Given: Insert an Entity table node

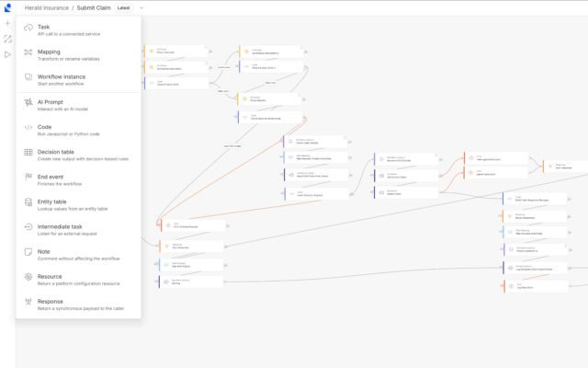Looking at the screenshot, I should (51, 204).
